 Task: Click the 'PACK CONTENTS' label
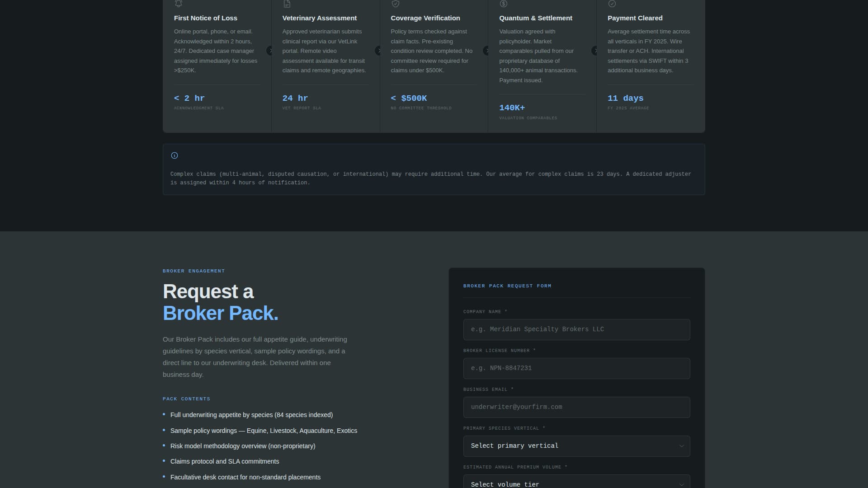pos(186,399)
